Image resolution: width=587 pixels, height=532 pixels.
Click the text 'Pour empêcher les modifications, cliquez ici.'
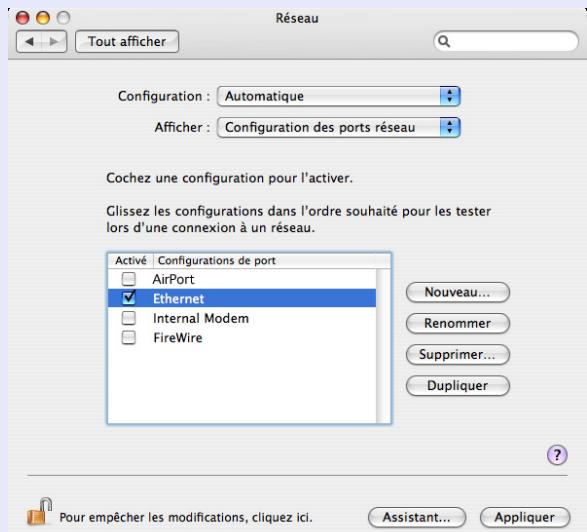pos(186,517)
